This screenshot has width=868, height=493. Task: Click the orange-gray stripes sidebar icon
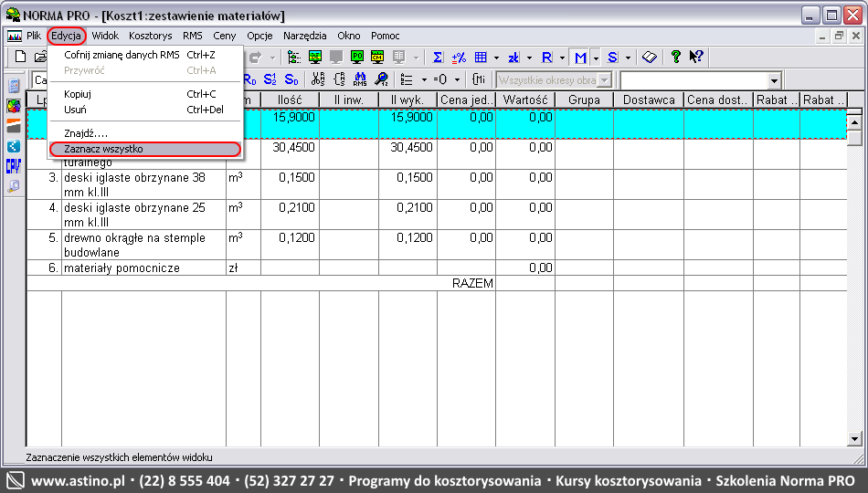[x=14, y=126]
